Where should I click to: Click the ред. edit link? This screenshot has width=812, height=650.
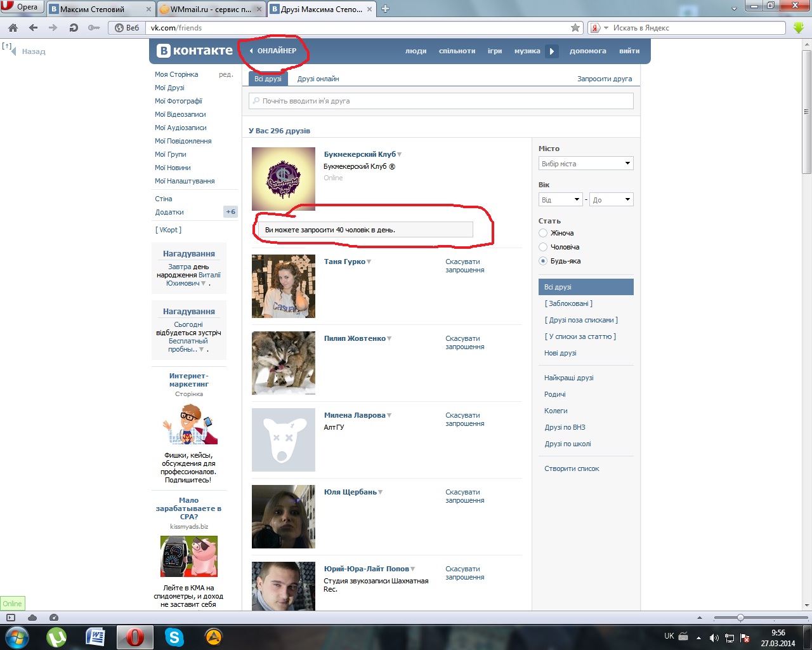[226, 74]
